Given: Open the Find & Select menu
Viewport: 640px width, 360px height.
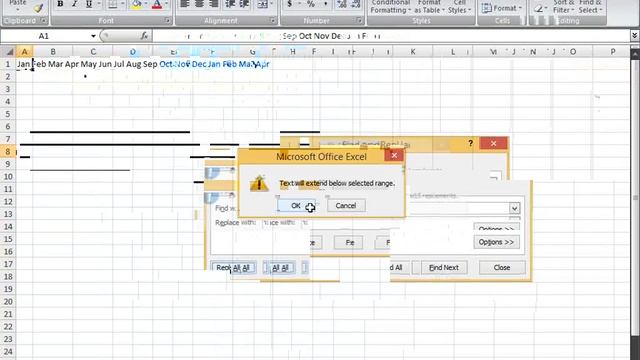Looking at the screenshot, I should pyautogui.click(x=590, y=7).
